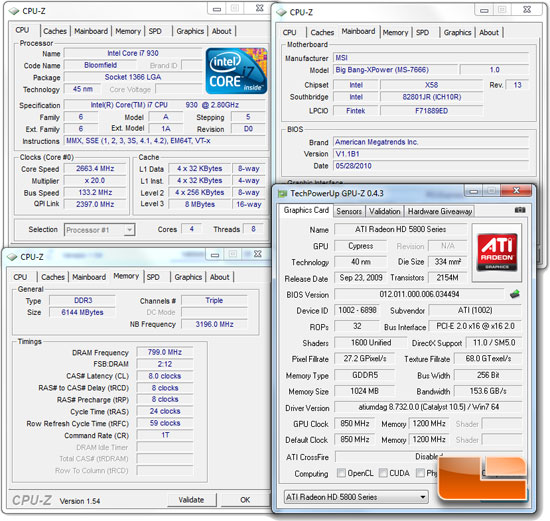The width and height of the screenshot is (550, 521).
Task: Click the Core Speed value 2663.4 MHz
Action: click(x=95, y=169)
